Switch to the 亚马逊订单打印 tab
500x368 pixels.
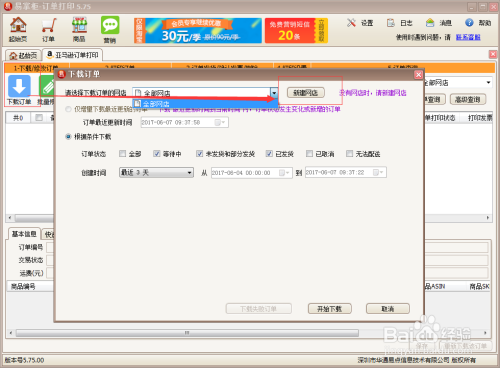(x=73, y=55)
